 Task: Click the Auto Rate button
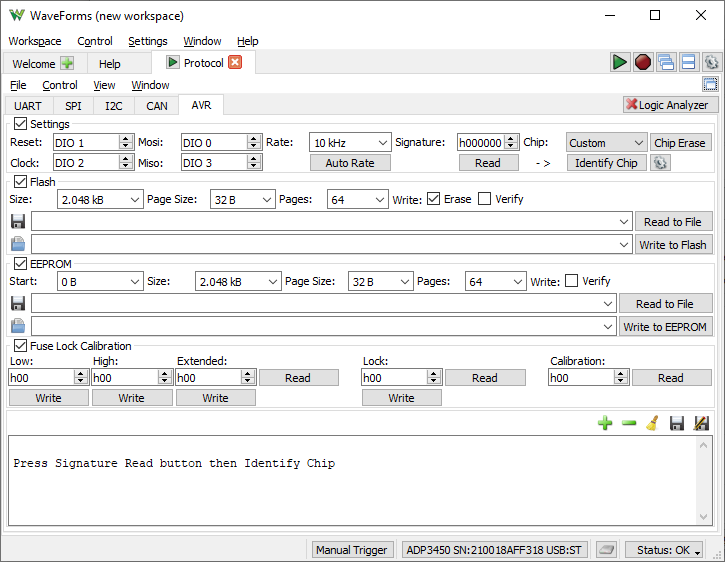coord(350,162)
